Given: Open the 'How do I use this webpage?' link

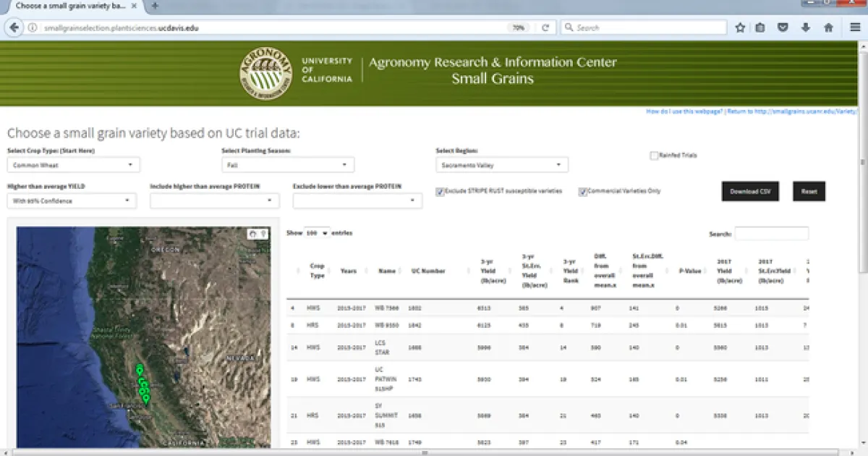Looking at the screenshot, I should (684, 112).
